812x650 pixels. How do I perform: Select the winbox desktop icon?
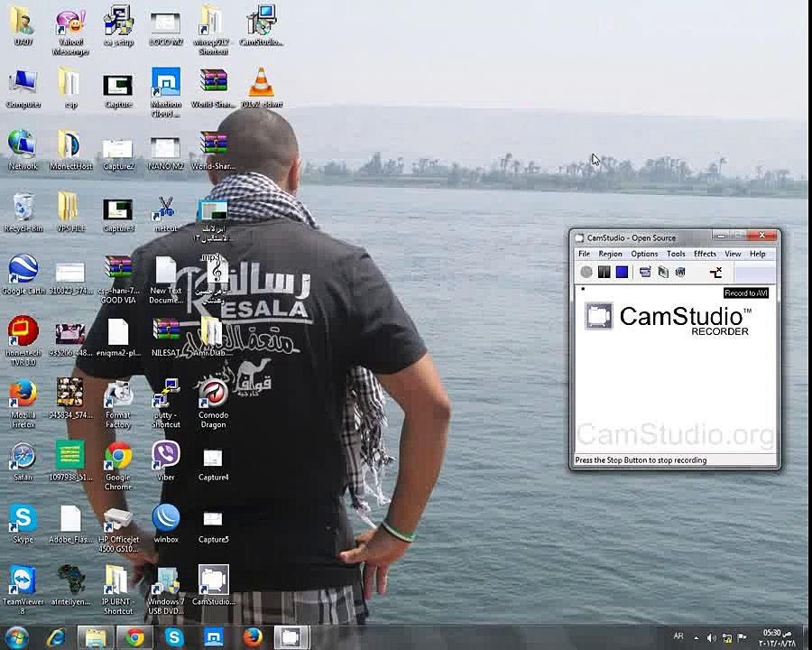166,524
